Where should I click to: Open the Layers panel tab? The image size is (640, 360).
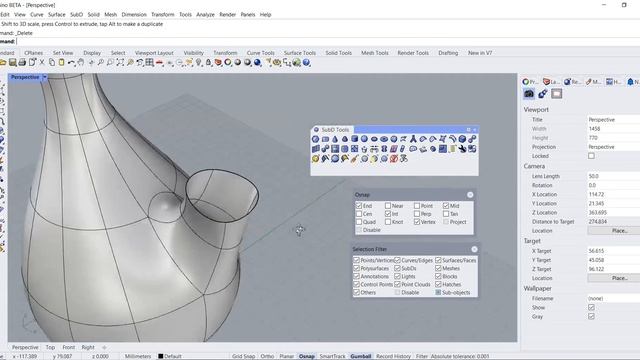point(551,82)
